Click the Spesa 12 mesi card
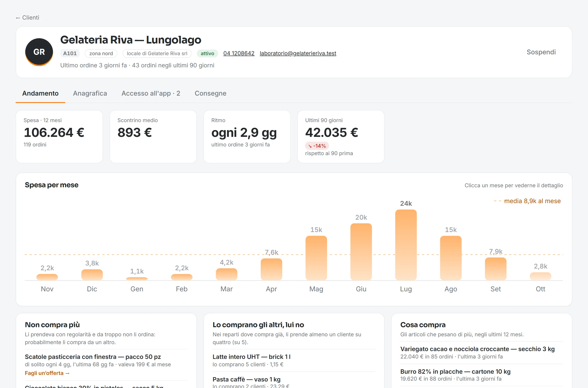Image resolution: width=588 pixels, height=388 pixels. click(59, 137)
